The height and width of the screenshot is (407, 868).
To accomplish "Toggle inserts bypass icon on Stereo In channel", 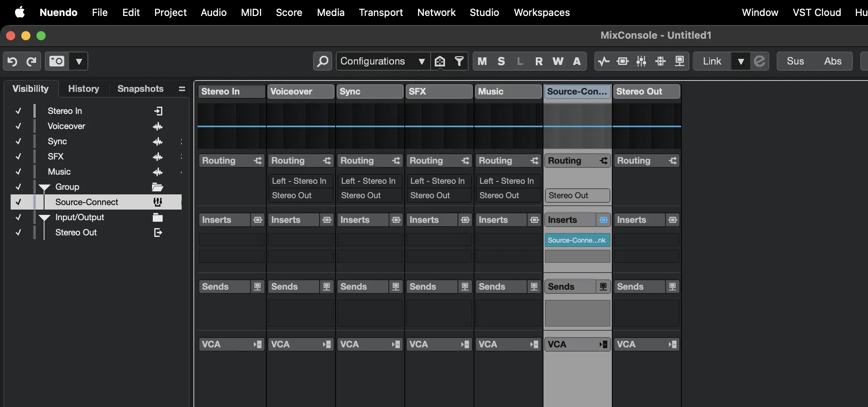I will [258, 220].
